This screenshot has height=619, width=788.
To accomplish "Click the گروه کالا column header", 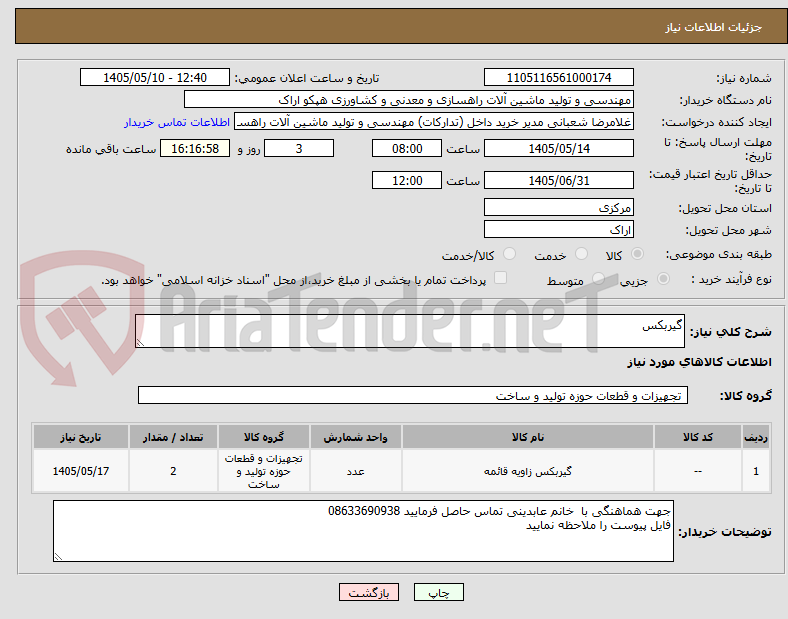I will tap(264, 437).
